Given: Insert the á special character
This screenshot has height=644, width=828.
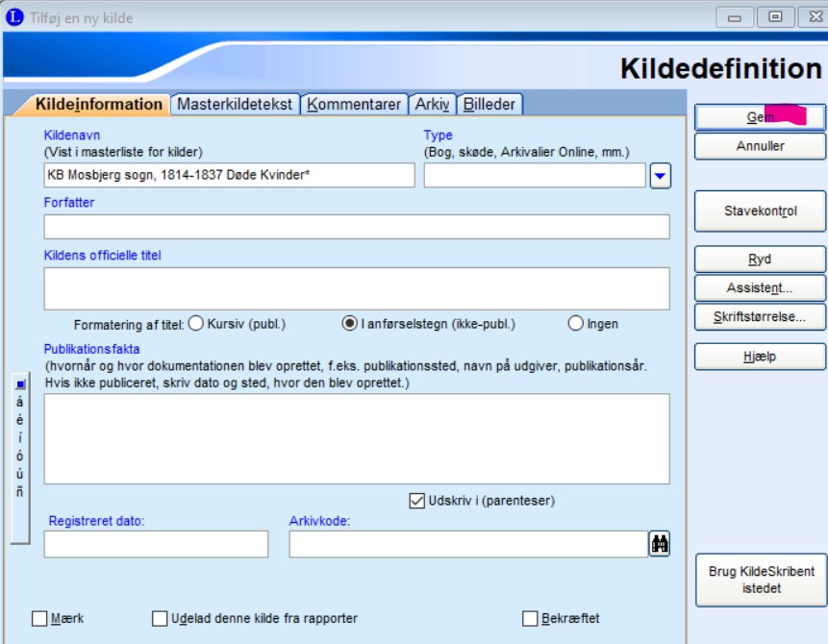Looking at the screenshot, I should 20,402.
